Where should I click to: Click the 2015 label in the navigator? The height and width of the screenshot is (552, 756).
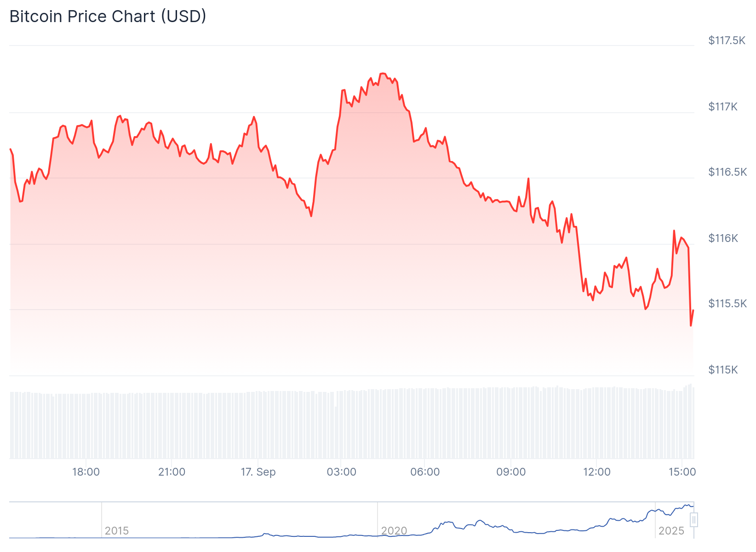pos(117,531)
